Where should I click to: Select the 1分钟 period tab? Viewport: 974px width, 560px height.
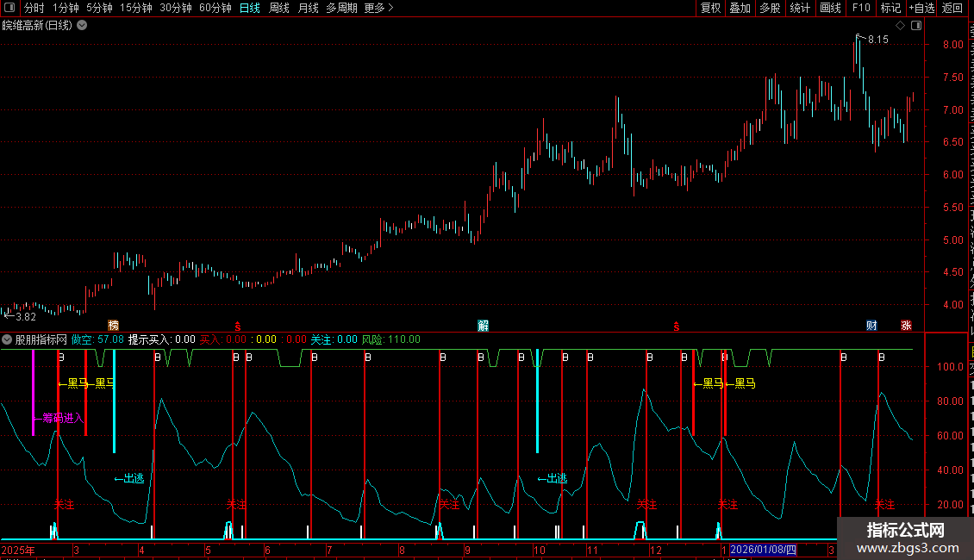[66, 8]
